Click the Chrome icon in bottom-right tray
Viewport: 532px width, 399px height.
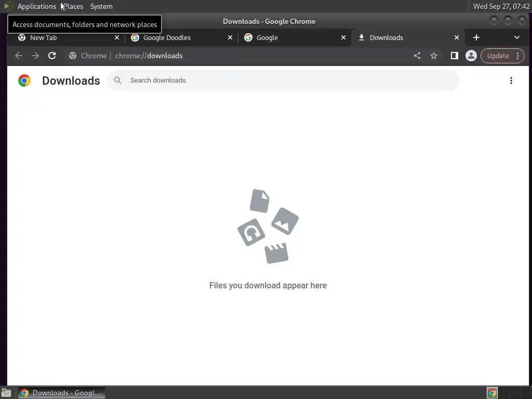(x=492, y=393)
